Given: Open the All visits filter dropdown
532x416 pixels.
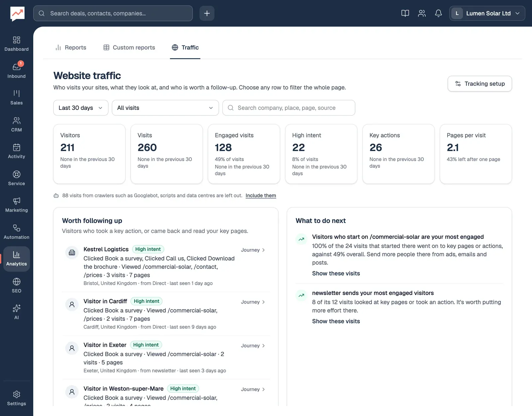Looking at the screenshot, I should pyautogui.click(x=165, y=108).
